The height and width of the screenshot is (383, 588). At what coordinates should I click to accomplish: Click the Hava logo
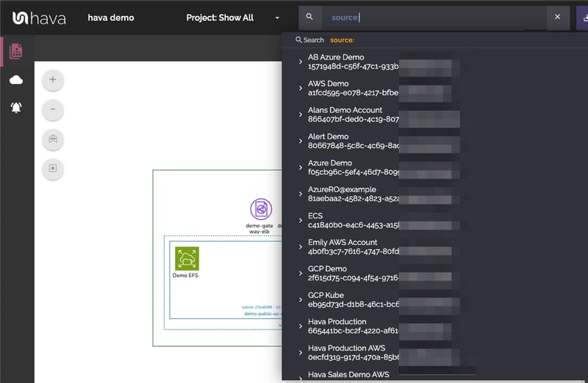[x=39, y=18]
